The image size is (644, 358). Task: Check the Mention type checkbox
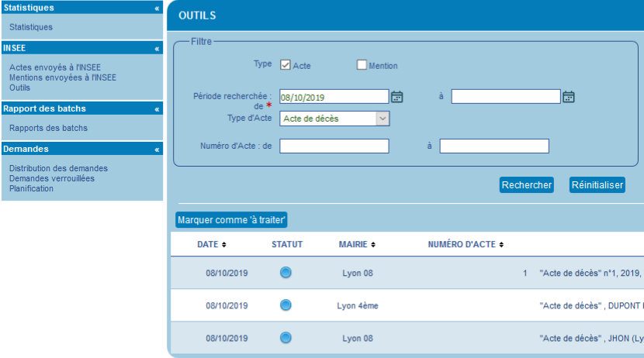click(362, 65)
